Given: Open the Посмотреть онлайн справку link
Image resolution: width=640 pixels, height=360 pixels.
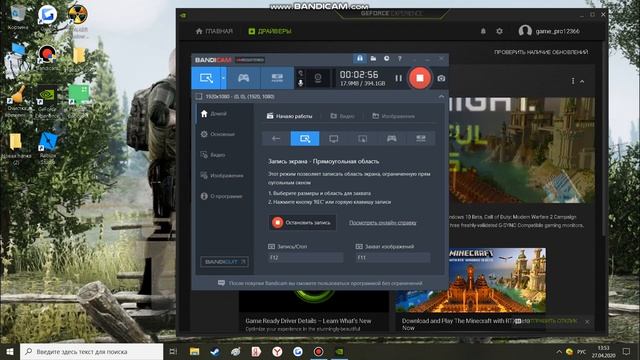Looking at the screenshot, I should [382, 223].
